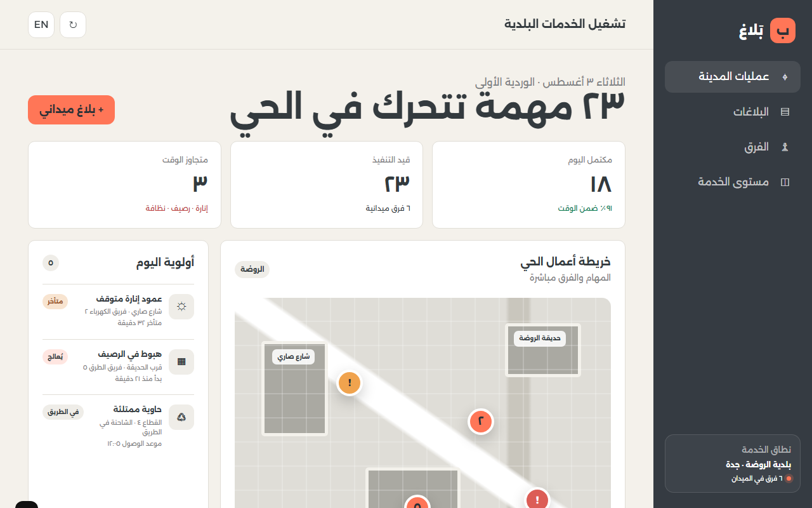Image resolution: width=812 pixels, height=508 pixels.
Task: Open the قيد التنفيذ stat card
Action: pyautogui.click(x=327, y=185)
